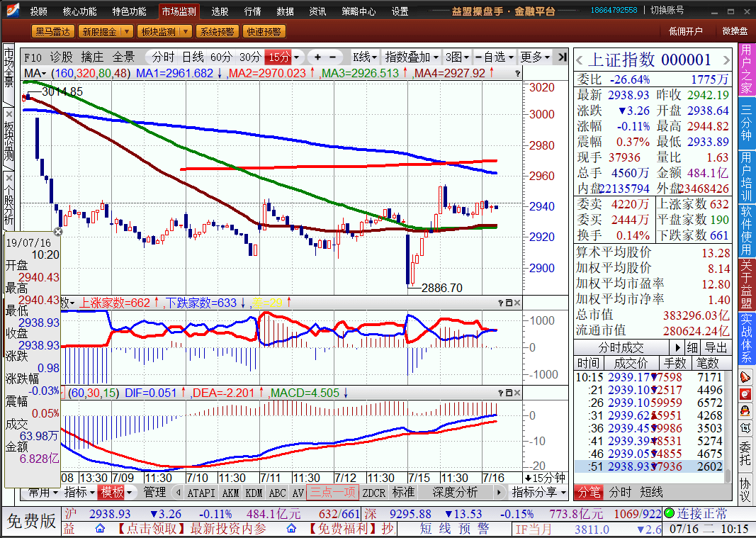Select 短线 tab under trade list
Viewport: 756px width, 538px height.
pyautogui.click(x=651, y=492)
